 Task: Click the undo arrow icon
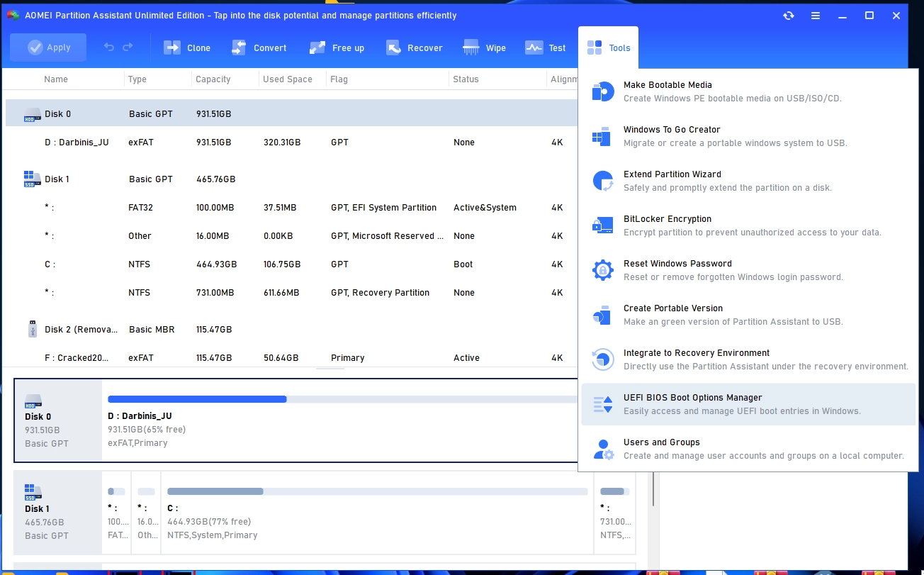tap(108, 48)
